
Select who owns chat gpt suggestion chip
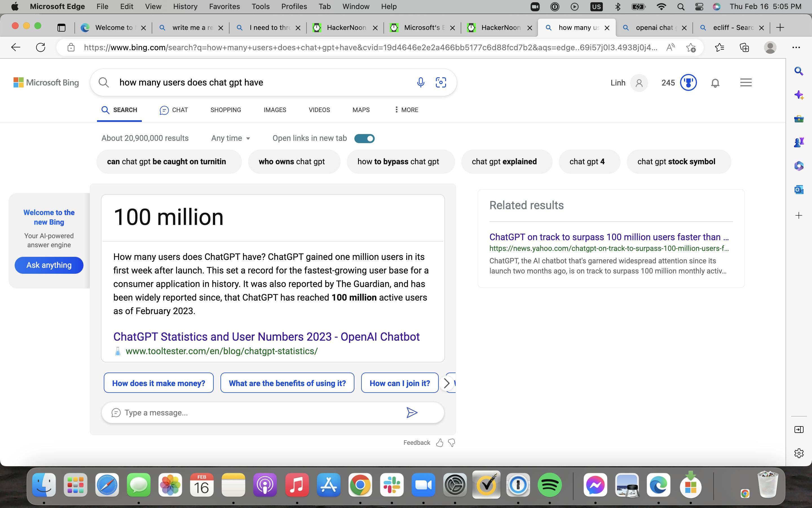click(294, 162)
